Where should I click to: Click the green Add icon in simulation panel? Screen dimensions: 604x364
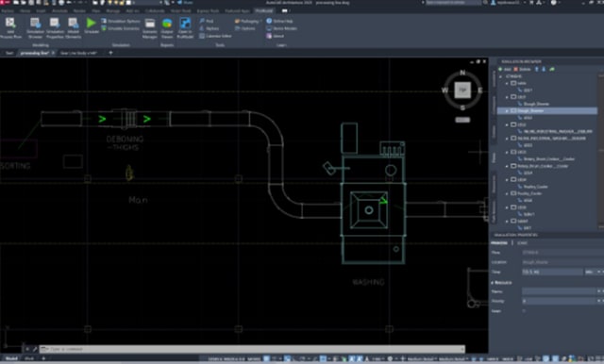500,69
